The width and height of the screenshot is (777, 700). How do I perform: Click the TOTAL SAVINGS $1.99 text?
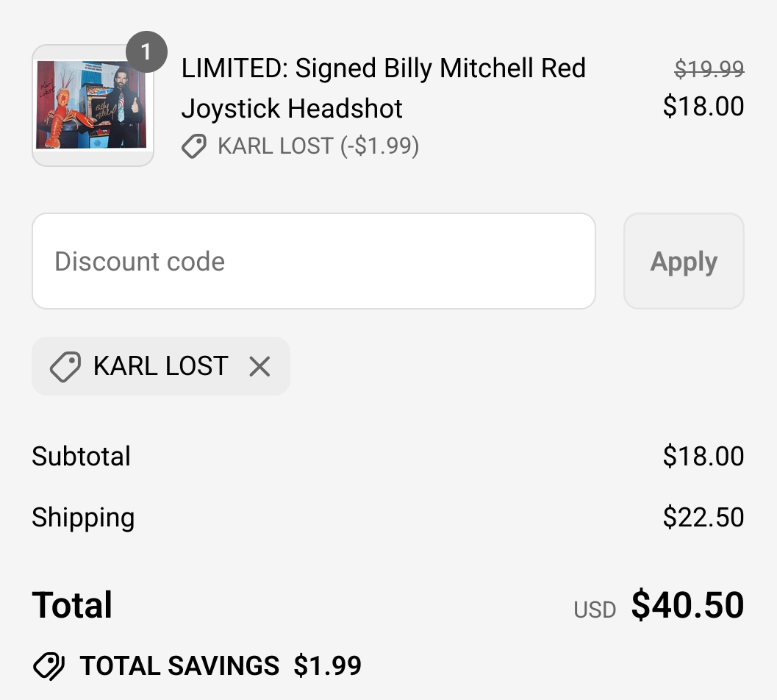tap(221, 665)
